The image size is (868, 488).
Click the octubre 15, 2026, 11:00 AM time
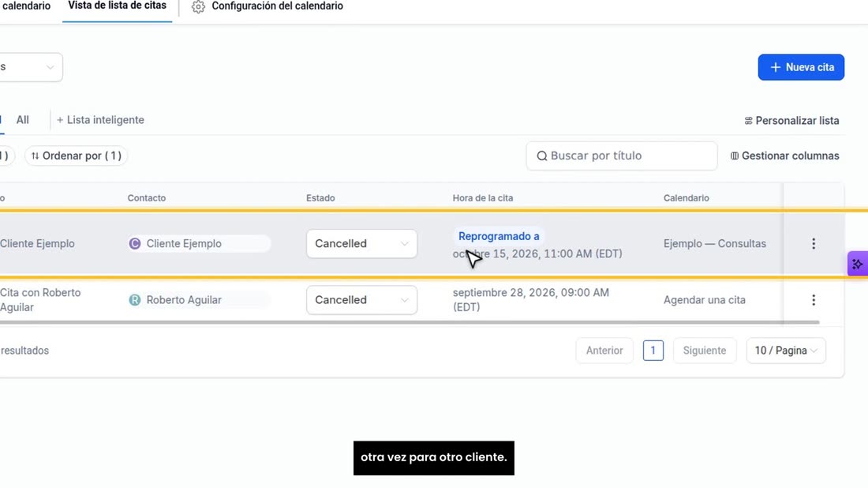(x=537, y=253)
